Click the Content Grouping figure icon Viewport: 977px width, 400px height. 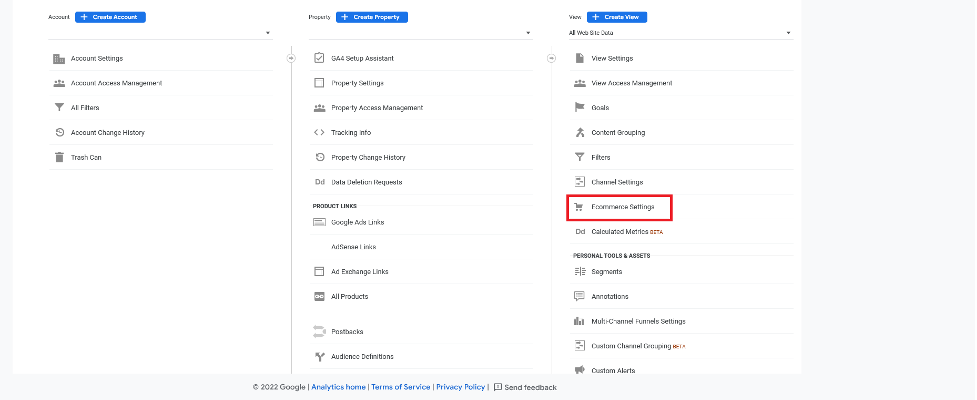point(579,133)
